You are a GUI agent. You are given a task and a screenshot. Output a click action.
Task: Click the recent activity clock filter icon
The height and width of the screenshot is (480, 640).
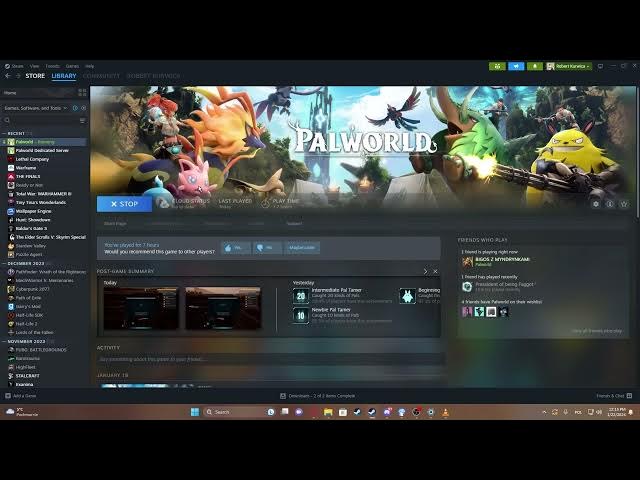coord(75,108)
